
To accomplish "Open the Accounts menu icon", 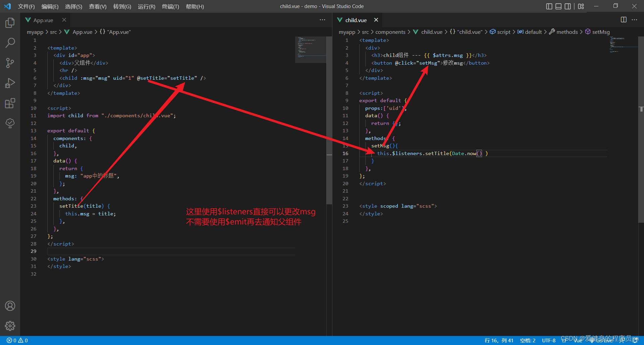I will (x=10, y=306).
